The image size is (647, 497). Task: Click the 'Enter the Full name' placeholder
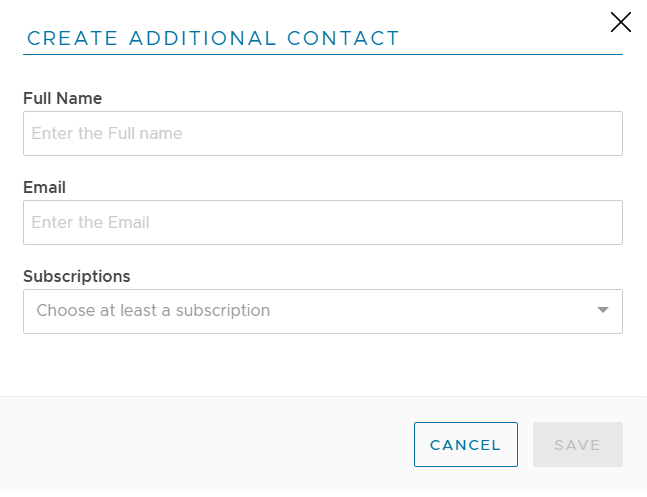(107, 133)
